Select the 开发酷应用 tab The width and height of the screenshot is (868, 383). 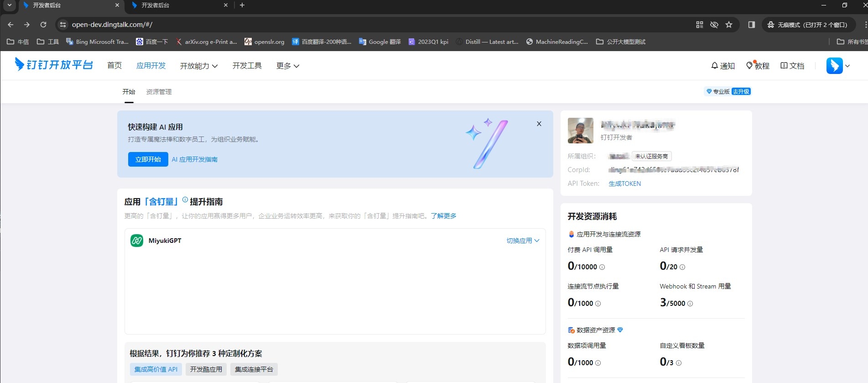coord(206,369)
